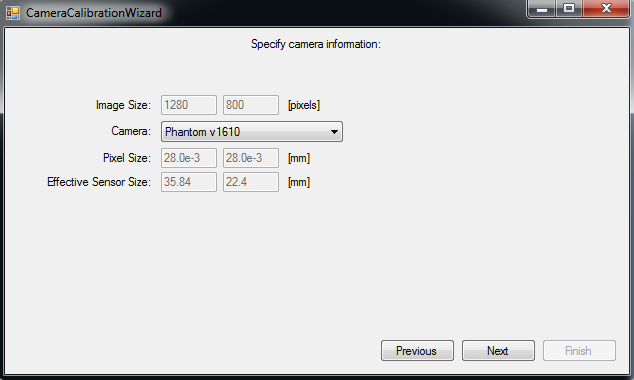Click the 'Image Size:' label
Image resolution: width=634 pixels, height=380 pixels.
coord(123,105)
